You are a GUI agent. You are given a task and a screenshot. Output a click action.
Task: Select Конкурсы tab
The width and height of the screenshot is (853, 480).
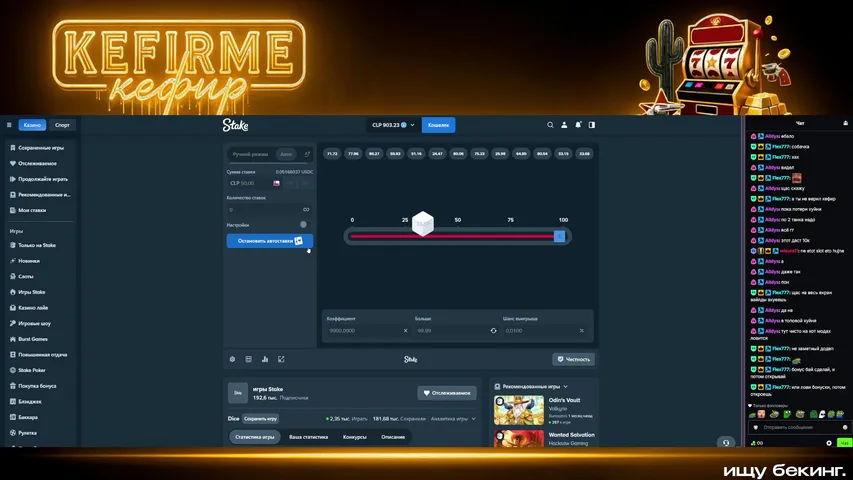pyautogui.click(x=355, y=437)
